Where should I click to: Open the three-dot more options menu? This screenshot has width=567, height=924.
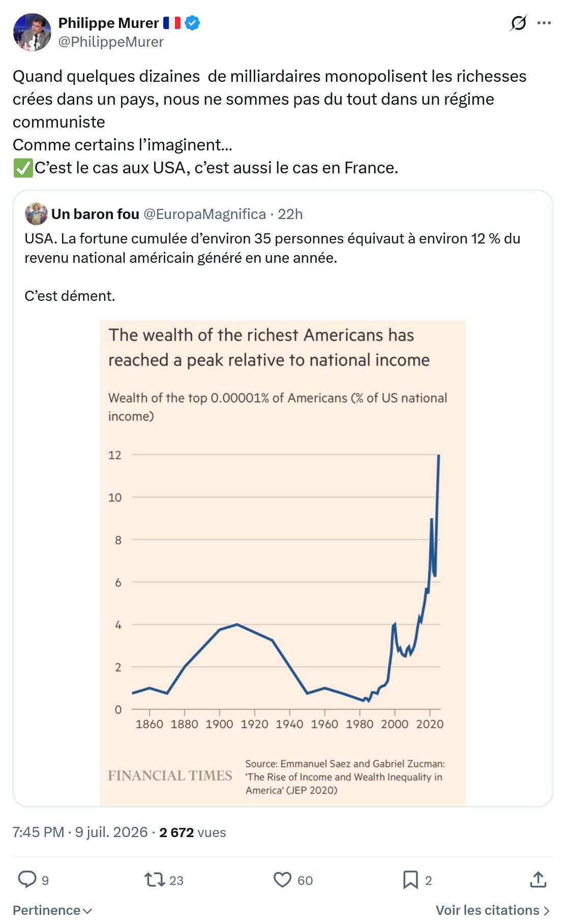tap(544, 23)
